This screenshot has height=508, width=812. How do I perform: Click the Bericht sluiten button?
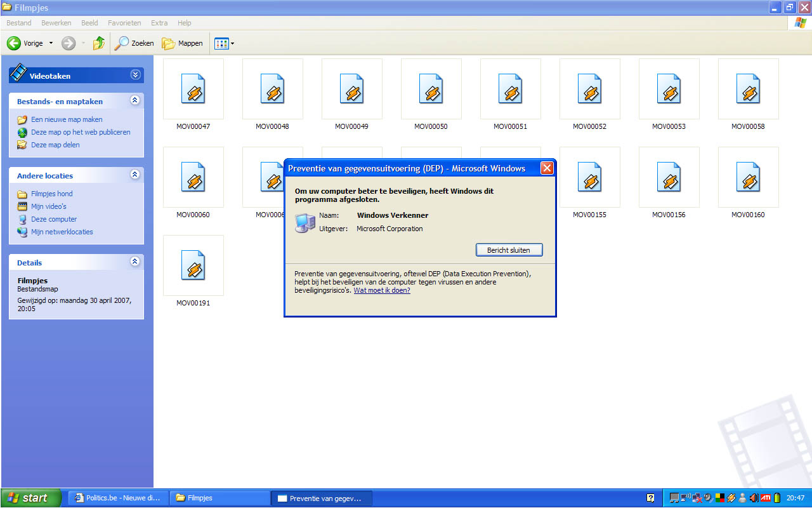509,250
